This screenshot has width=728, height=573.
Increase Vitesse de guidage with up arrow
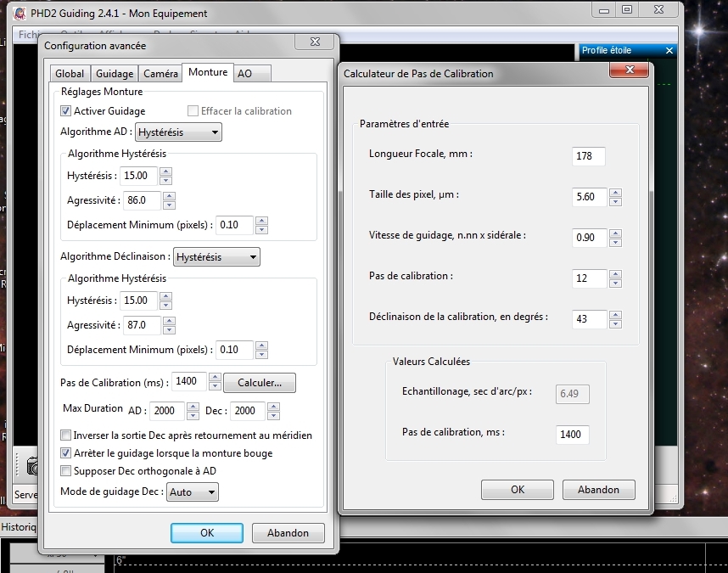pyautogui.click(x=615, y=233)
